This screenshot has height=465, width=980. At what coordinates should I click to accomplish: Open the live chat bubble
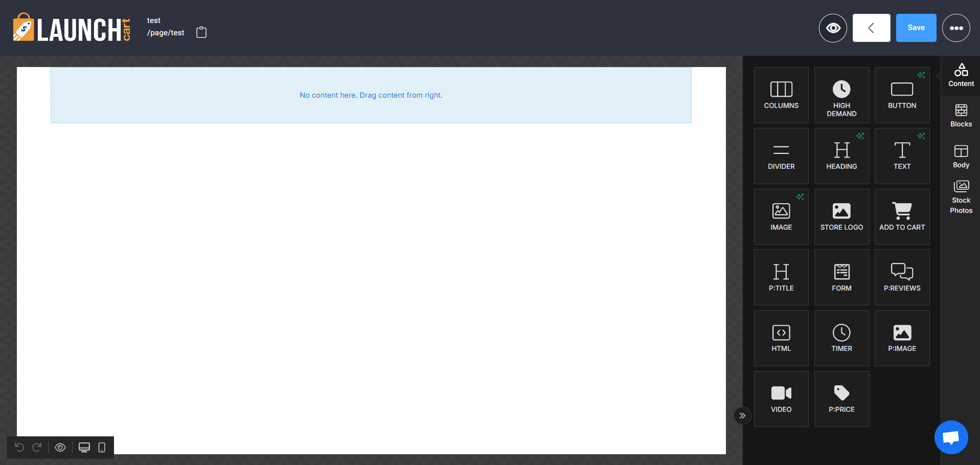click(951, 437)
